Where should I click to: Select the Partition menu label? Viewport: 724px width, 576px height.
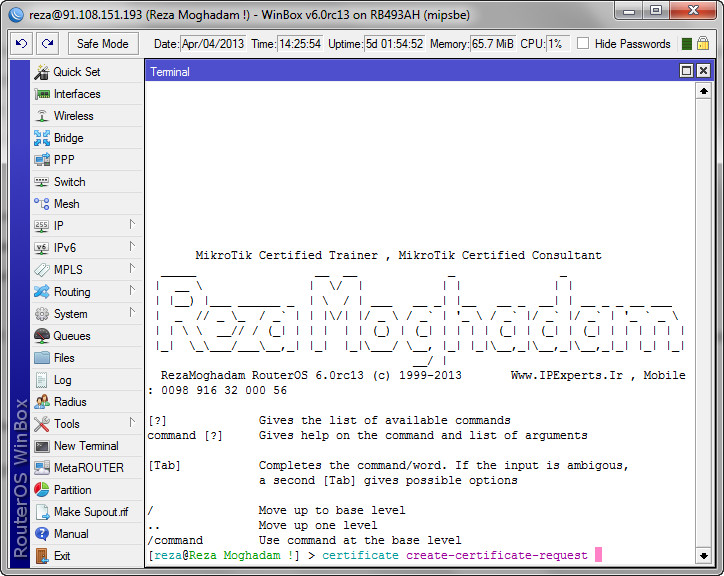72,490
